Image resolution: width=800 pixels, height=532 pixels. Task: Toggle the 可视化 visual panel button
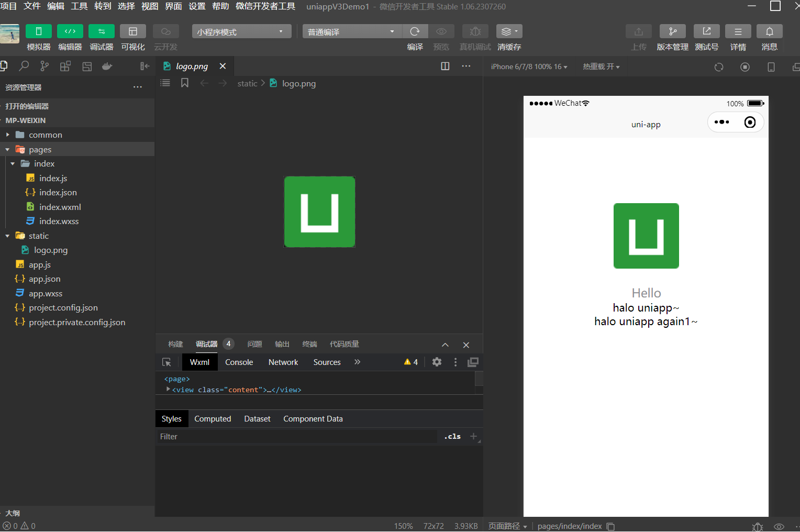pos(133,31)
